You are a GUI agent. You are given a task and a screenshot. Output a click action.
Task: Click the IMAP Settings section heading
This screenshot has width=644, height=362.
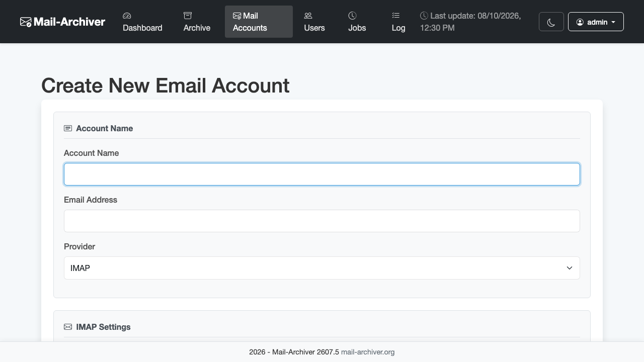click(103, 327)
